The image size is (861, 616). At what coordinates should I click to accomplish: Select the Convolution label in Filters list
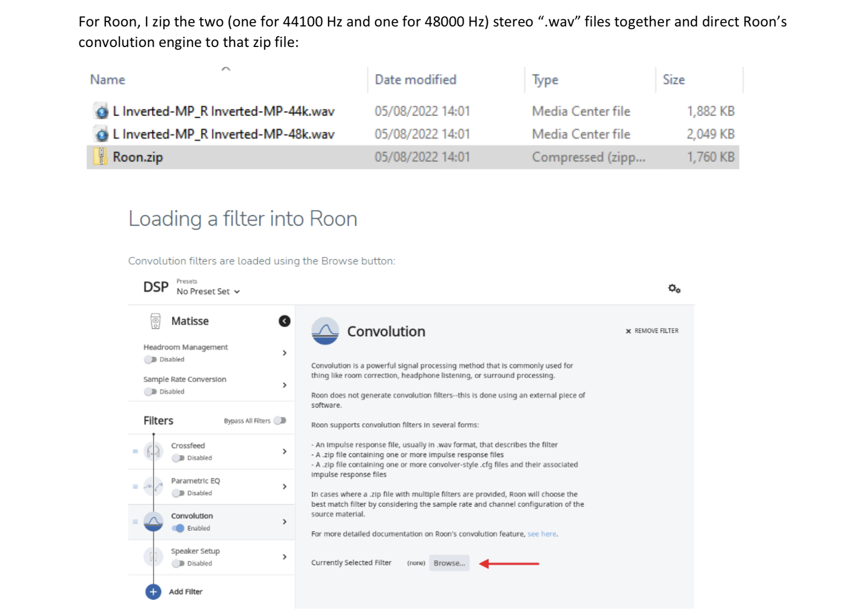(x=192, y=516)
